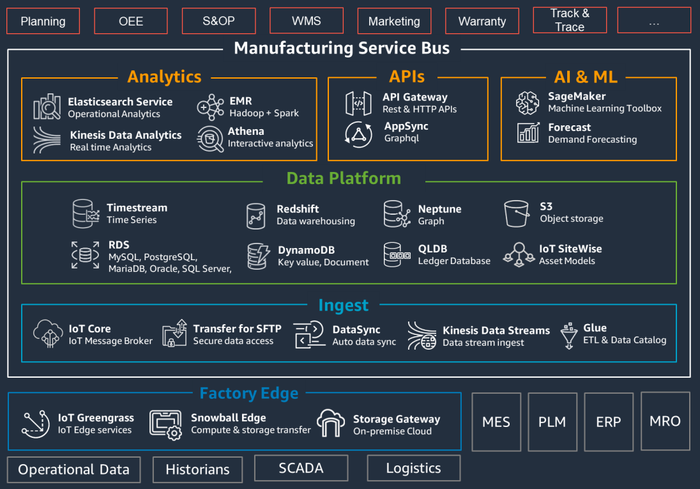Click the 'Rest & HTTP APIs' text
700x489 pixels.
(x=419, y=109)
